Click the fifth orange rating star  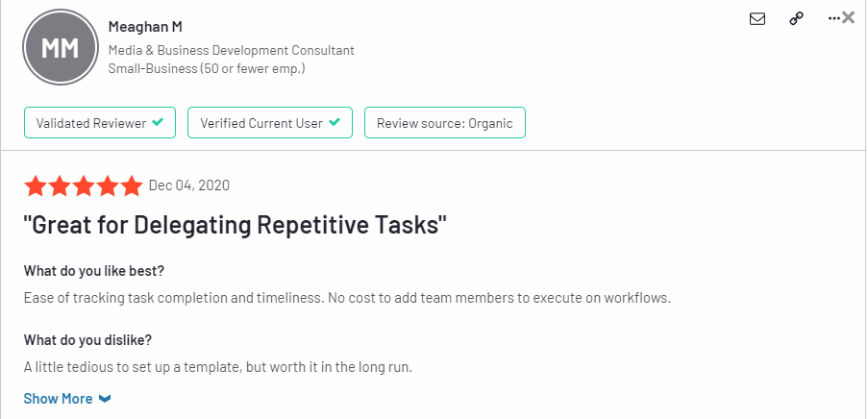click(x=131, y=186)
